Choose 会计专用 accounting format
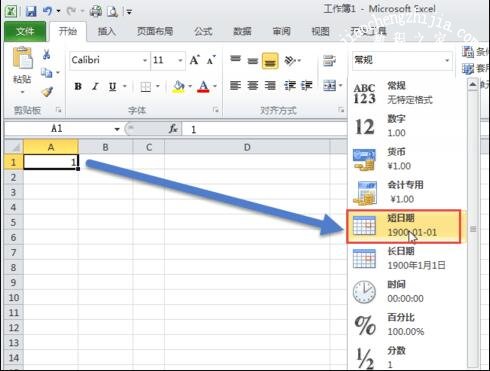The width and height of the screenshot is (490, 371). pos(407,192)
